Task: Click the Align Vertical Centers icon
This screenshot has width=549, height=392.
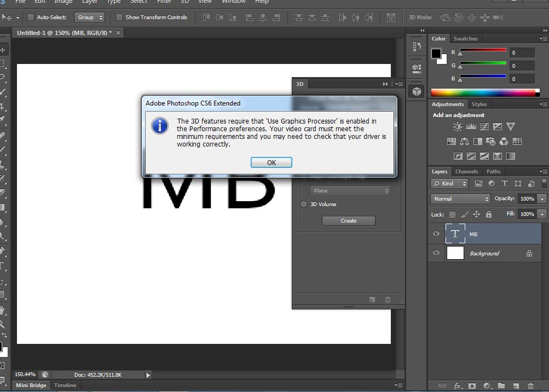Action: [x=219, y=17]
